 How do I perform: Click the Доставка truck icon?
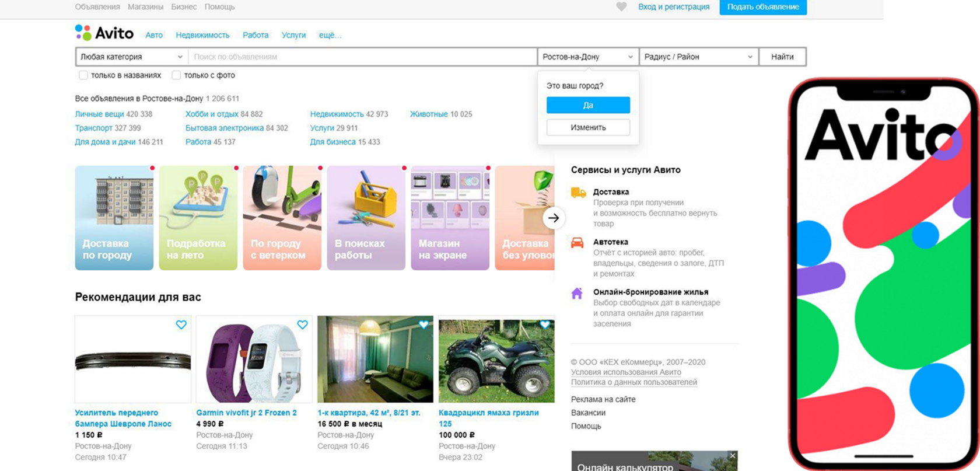578,193
